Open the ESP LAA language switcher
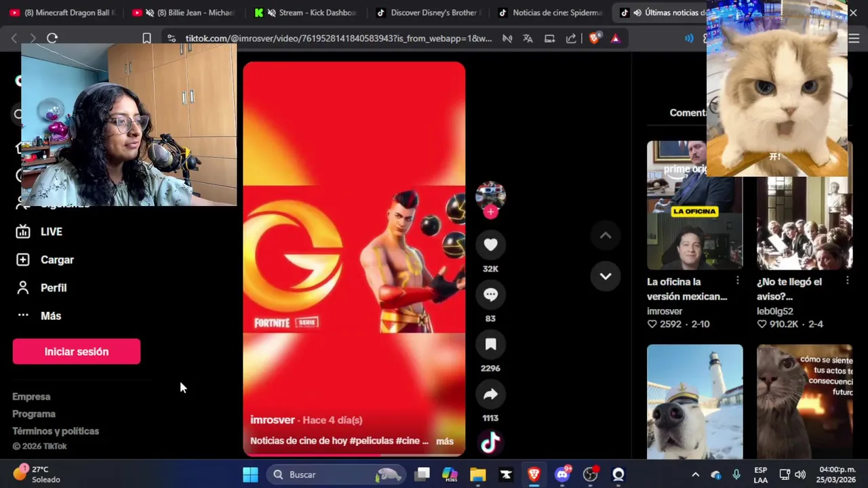This screenshot has width=868, height=488. point(761,474)
